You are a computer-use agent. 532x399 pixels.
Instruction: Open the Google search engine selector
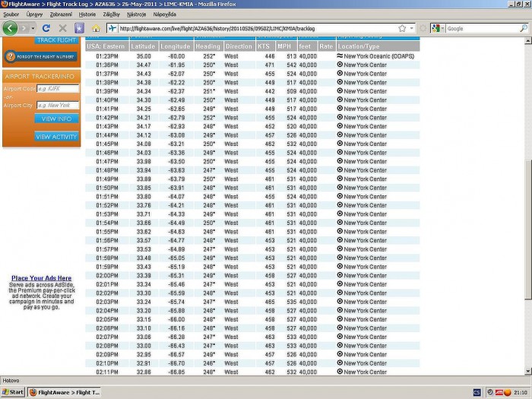click(x=438, y=29)
